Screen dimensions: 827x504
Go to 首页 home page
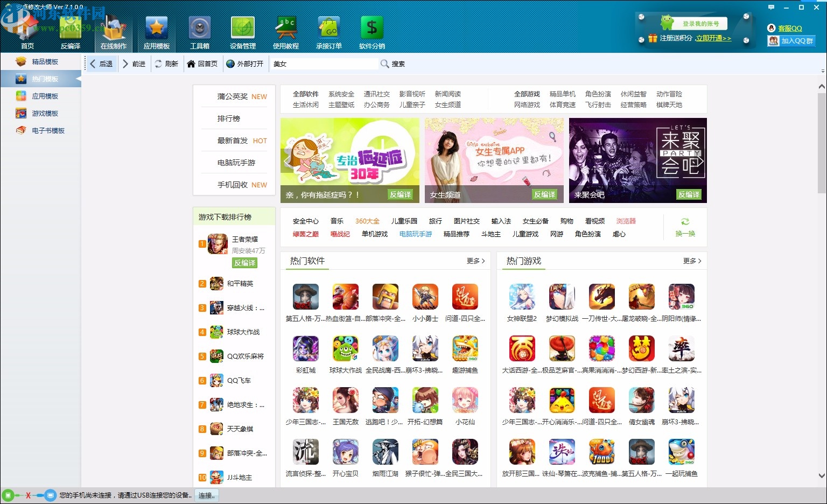[x=27, y=30]
